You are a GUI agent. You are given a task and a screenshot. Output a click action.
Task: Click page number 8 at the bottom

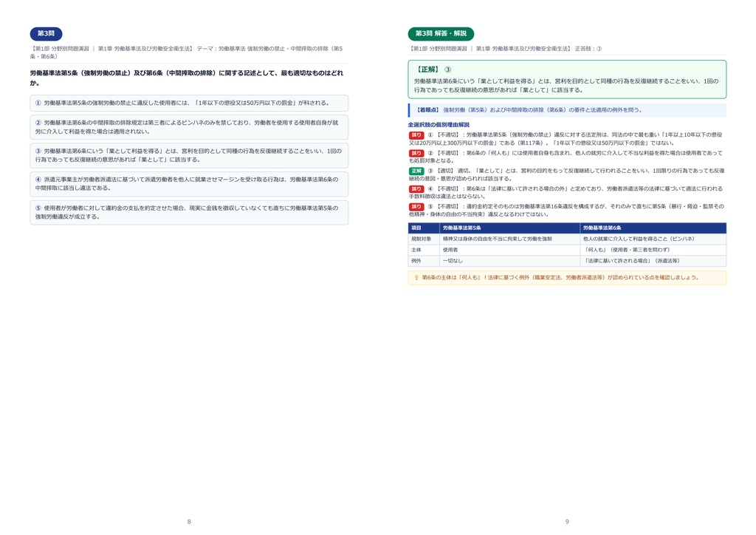189,522
